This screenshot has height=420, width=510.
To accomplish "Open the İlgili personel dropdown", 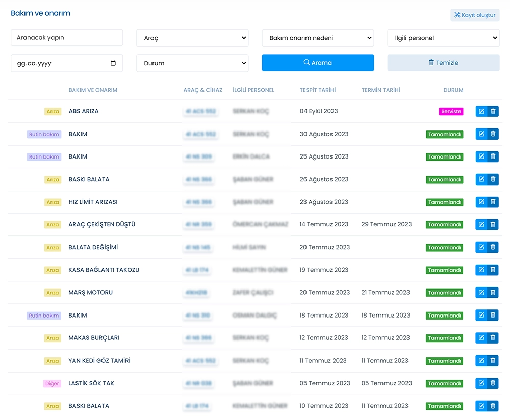I will pyautogui.click(x=443, y=38).
